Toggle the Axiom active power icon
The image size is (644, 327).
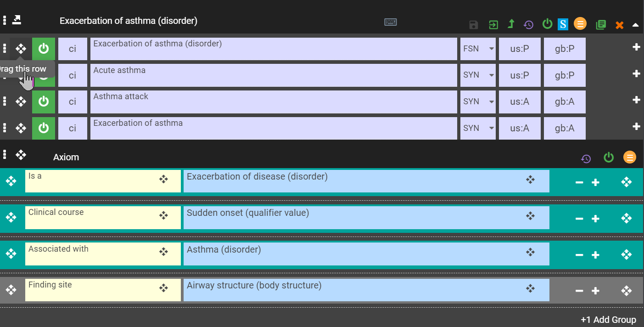(609, 158)
